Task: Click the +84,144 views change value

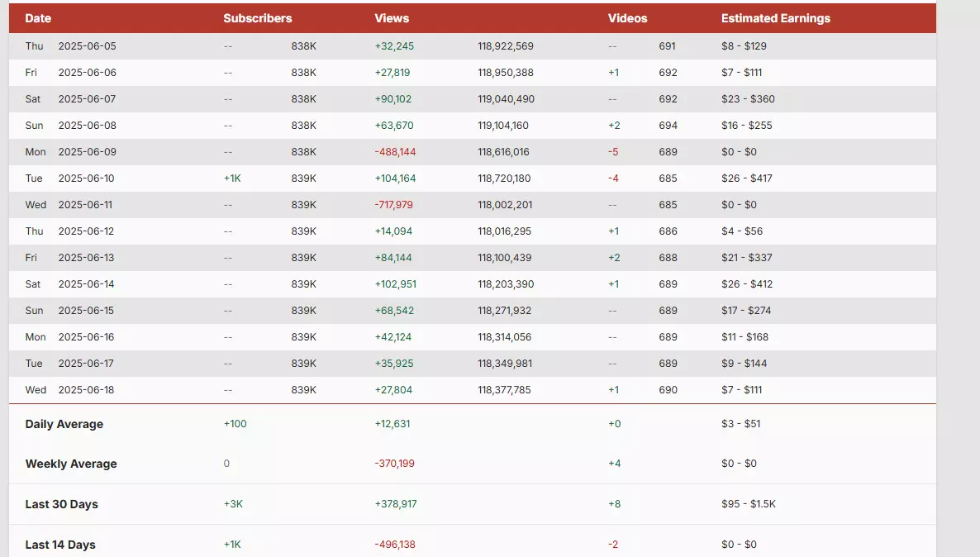Action: 393,258
